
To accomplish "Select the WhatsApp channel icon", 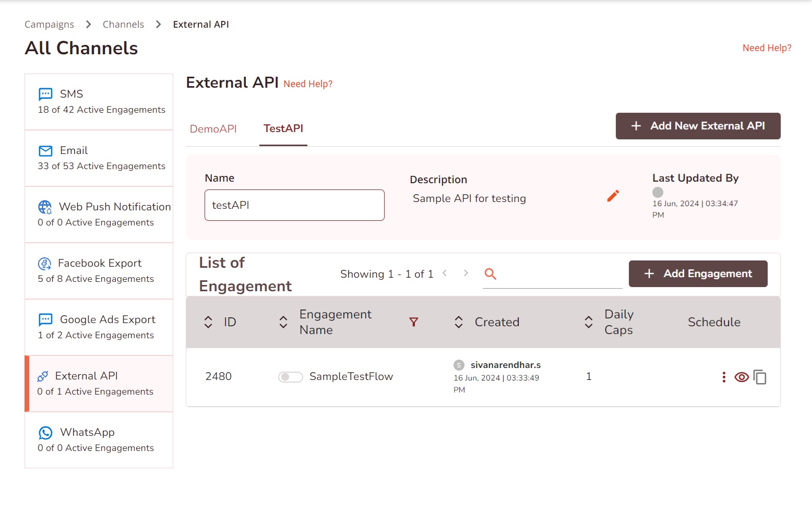I will coord(45,433).
